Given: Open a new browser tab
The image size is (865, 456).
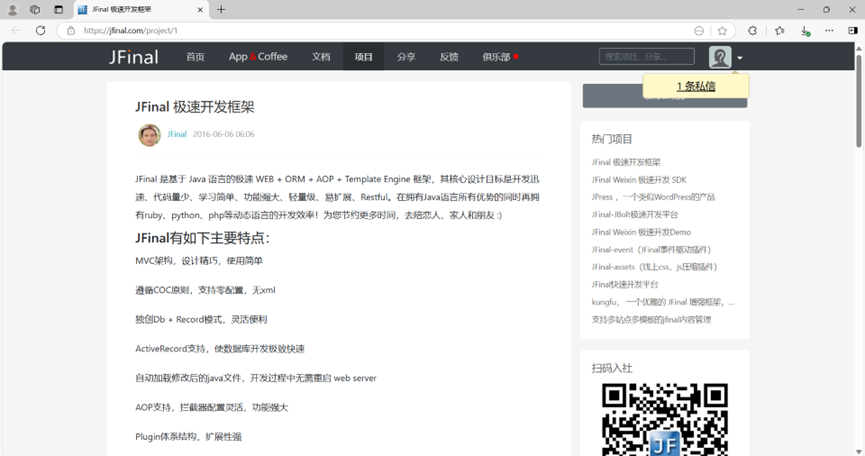Looking at the screenshot, I should coord(221,9).
